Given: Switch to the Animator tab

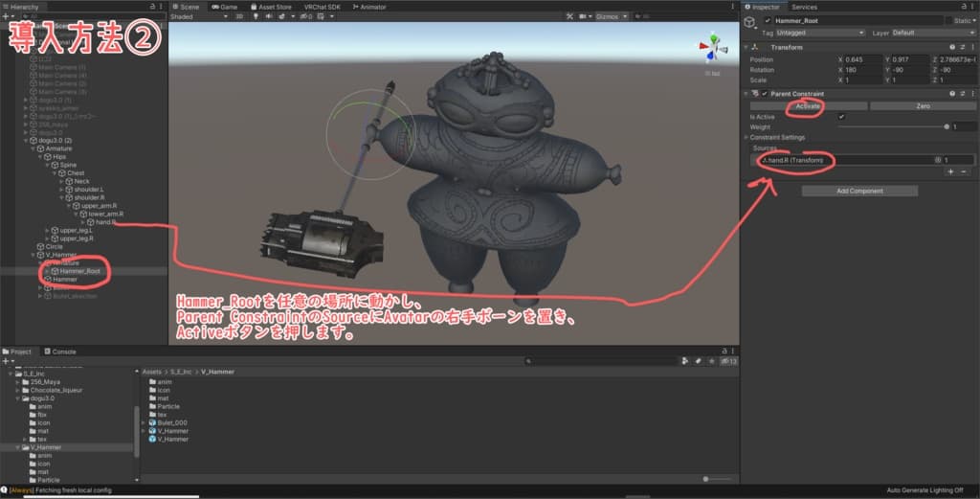Looking at the screenshot, I should (370, 6).
